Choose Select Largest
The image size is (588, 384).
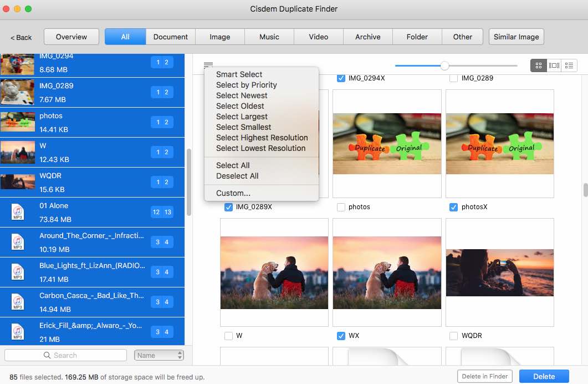pos(262,117)
